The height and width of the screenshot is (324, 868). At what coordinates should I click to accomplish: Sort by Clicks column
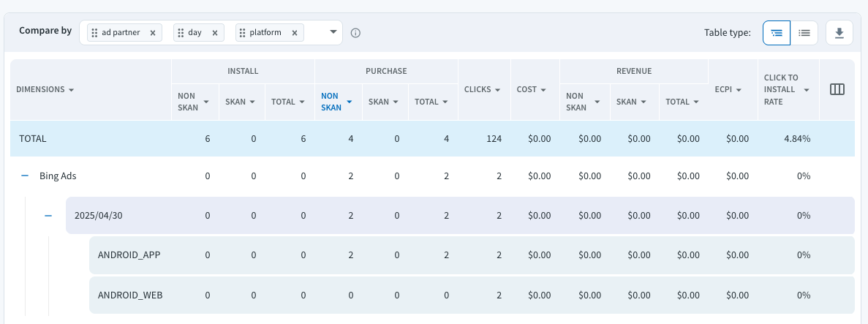pos(498,90)
